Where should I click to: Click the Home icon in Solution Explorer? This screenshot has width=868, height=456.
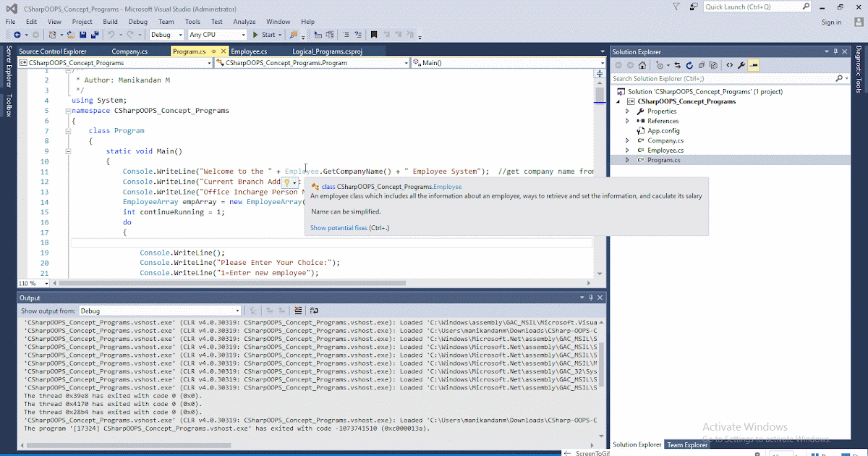642,65
